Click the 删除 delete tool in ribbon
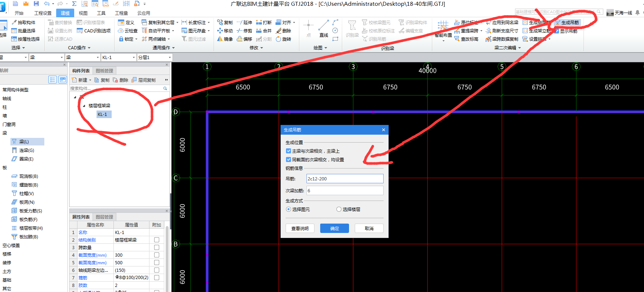 (283, 31)
